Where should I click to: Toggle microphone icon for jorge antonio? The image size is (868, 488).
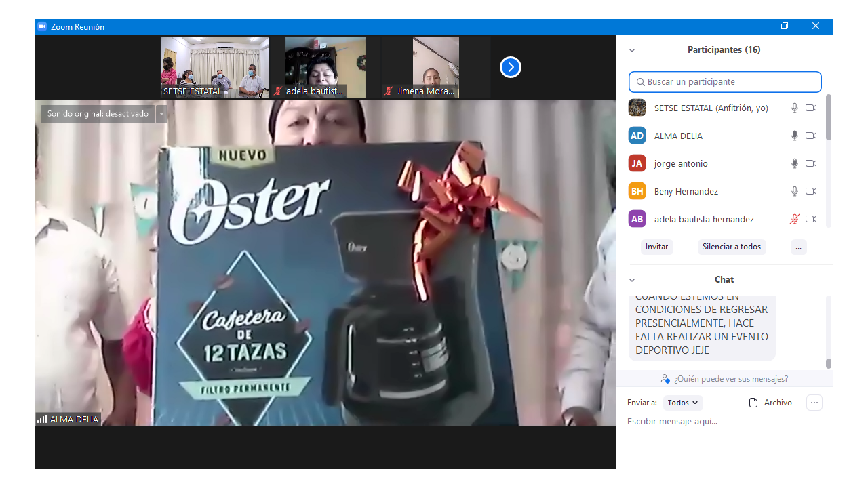795,163
